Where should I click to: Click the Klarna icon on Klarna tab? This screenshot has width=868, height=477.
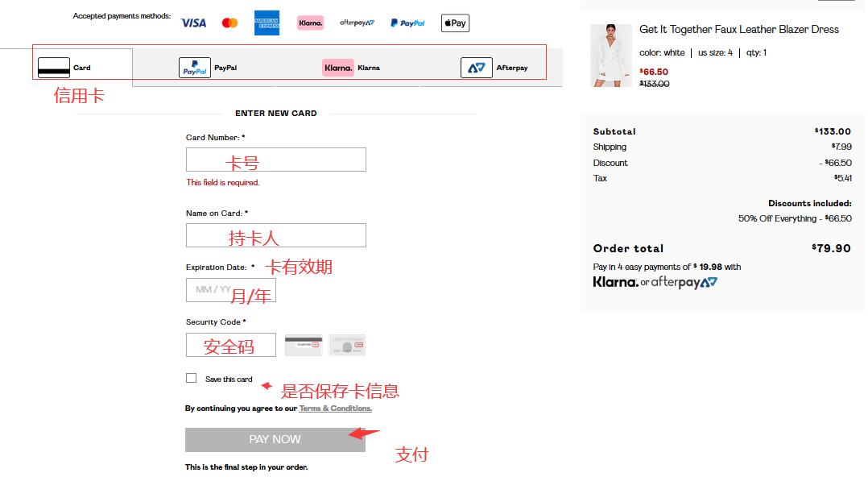point(338,68)
